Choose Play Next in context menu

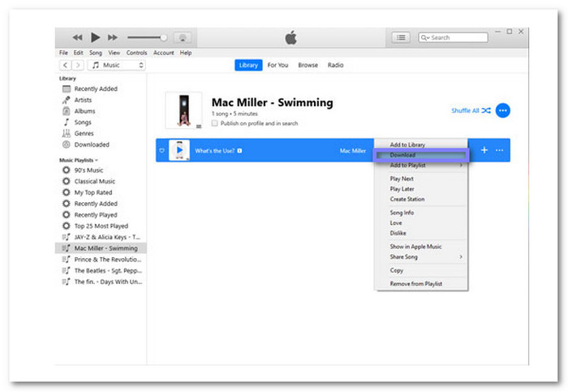[421, 179]
